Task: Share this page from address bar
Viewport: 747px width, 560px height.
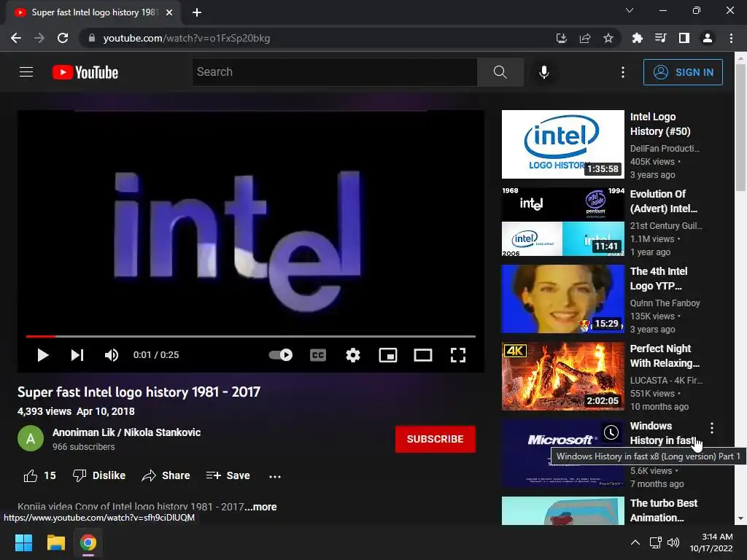Action: 585,38
